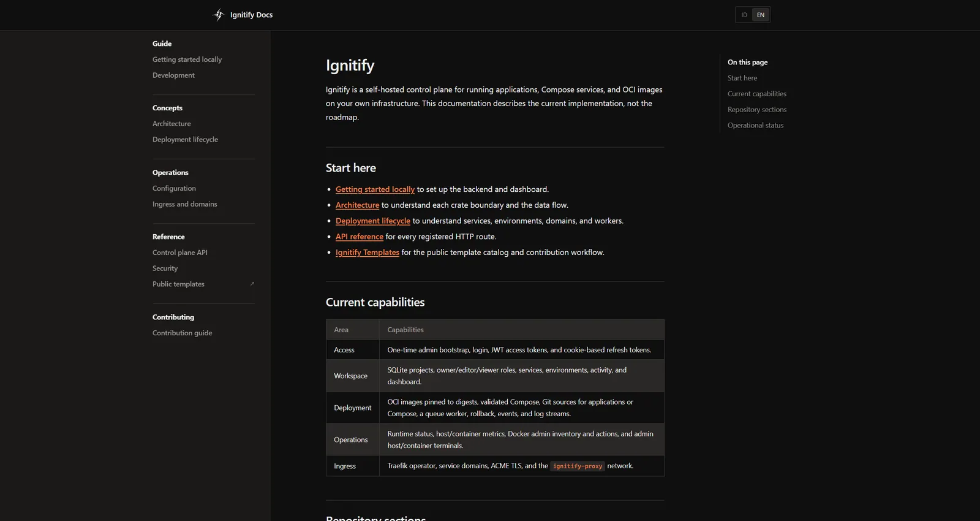Click the Ignitify page title heading
The image size is (980, 521).
[x=350, y=66]
